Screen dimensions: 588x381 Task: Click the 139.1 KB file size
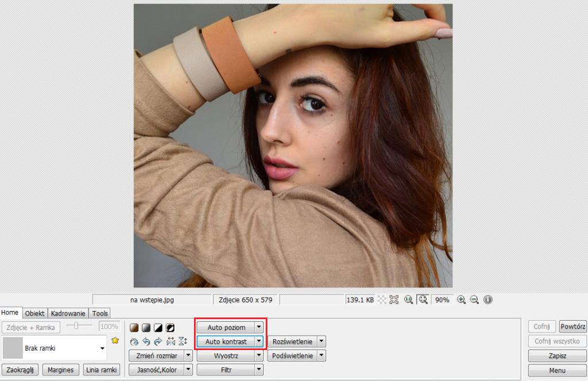(x=360, y=300)
